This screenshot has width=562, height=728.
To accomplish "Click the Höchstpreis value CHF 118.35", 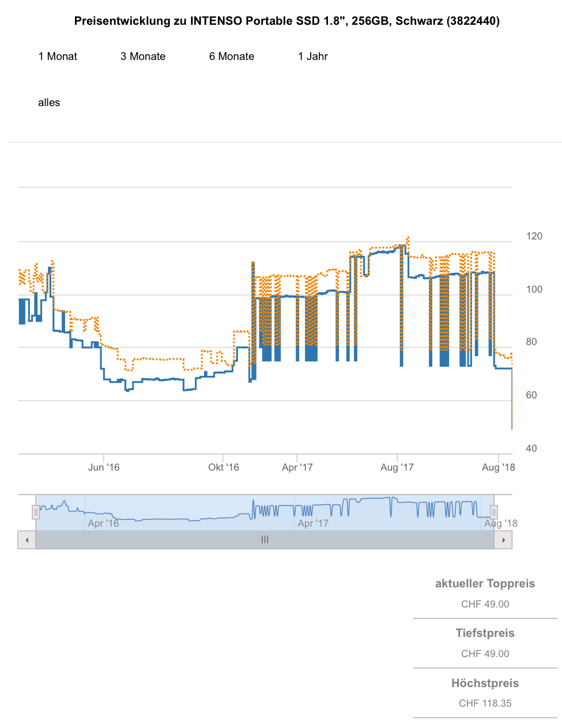I will tap(485, 703).
